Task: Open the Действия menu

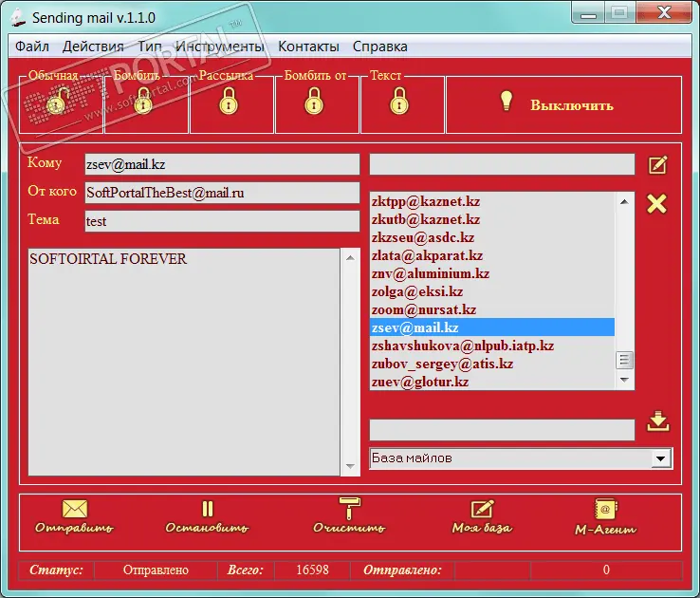Action: 93,46
